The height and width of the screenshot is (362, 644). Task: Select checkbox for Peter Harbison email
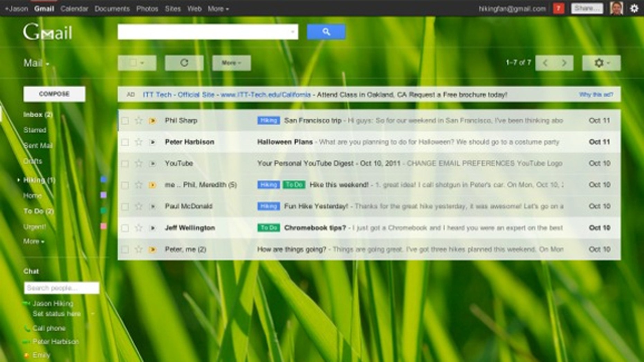click(125, 142)
